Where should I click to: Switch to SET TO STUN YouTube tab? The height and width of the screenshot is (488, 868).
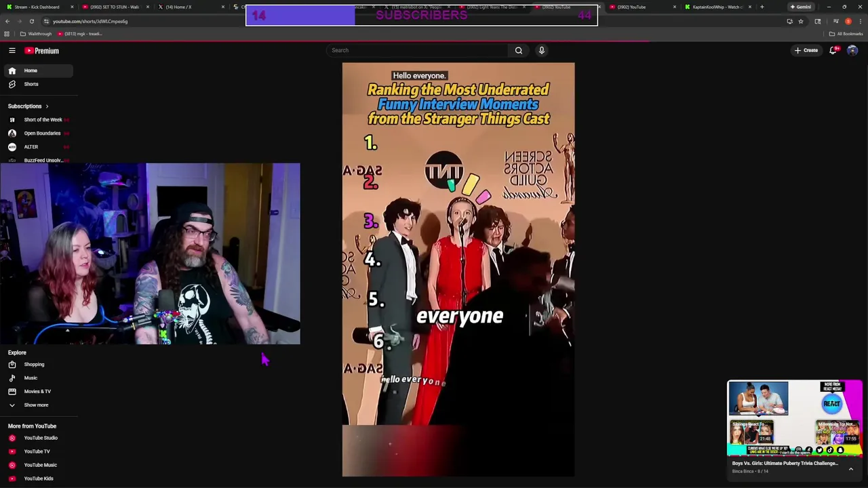114,7
